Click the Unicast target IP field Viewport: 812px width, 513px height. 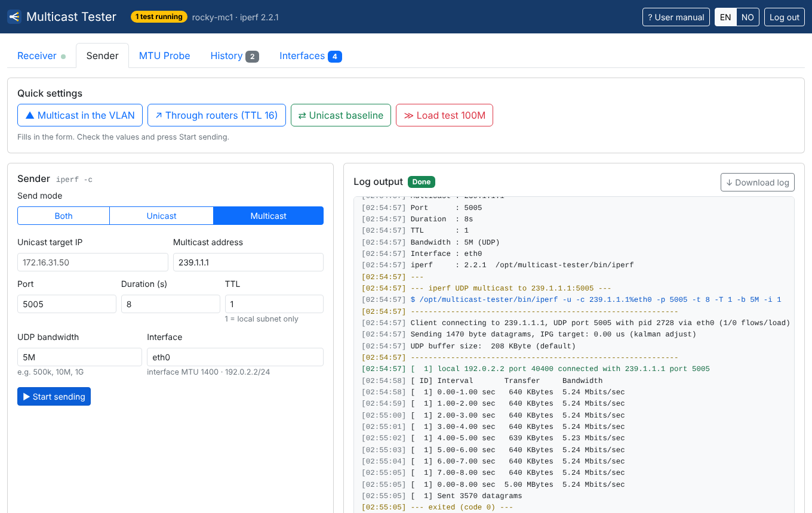(93, 262)
